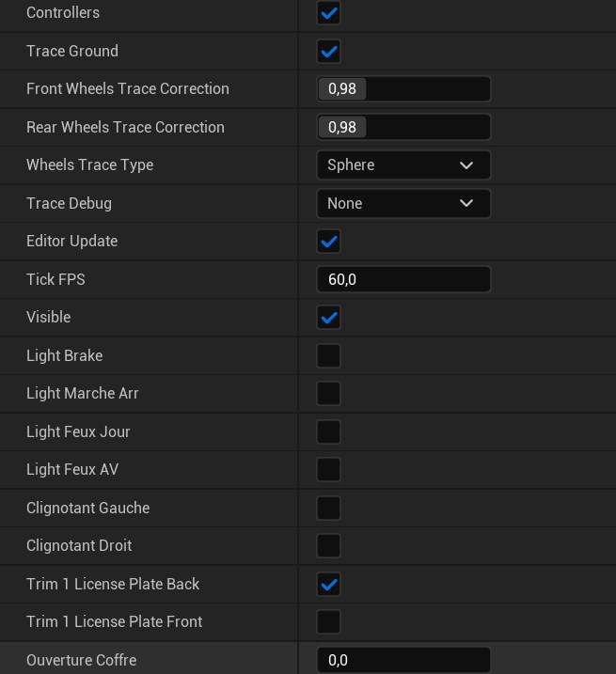Check Trim 1 License Plate Front
Screen dimensions: 616x674
328,622
